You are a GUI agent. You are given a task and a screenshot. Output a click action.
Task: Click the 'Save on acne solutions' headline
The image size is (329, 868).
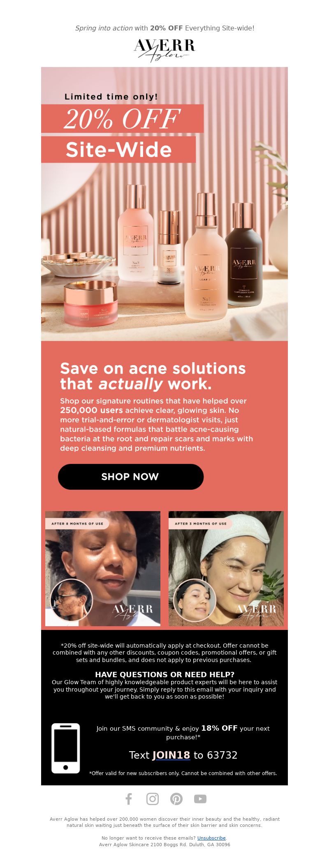(153, 376)
